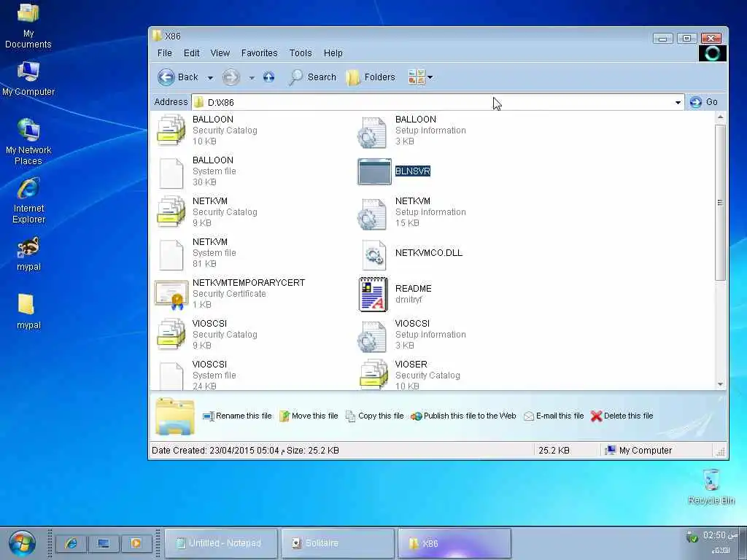The image size is (747, 560).
Task: Click Publish this file to the Web
Action: point(463,416)
